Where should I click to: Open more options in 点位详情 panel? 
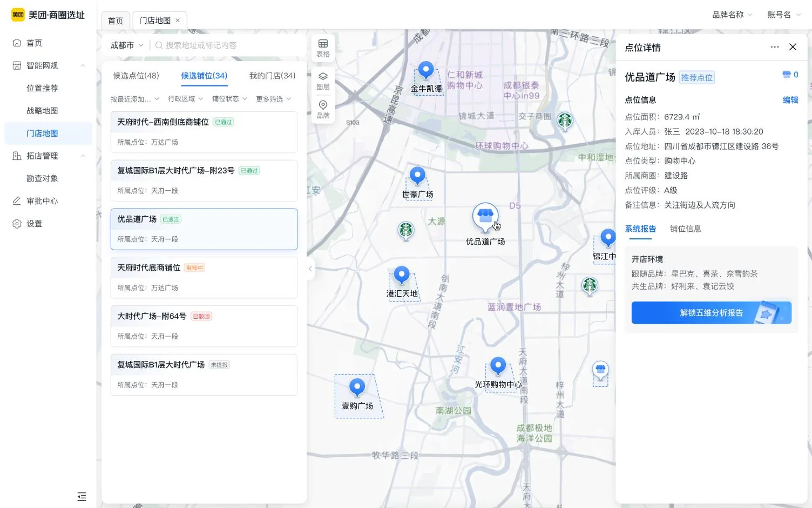775,47
